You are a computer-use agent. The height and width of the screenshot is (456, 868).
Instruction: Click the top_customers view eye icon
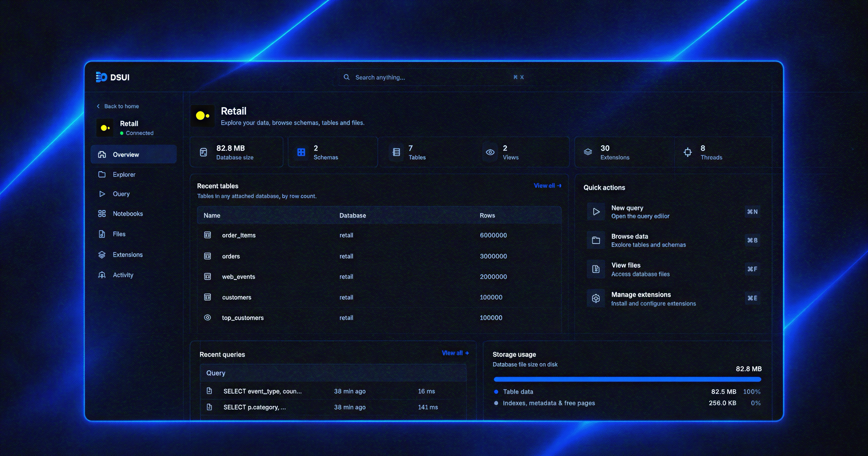coord(207,317)
